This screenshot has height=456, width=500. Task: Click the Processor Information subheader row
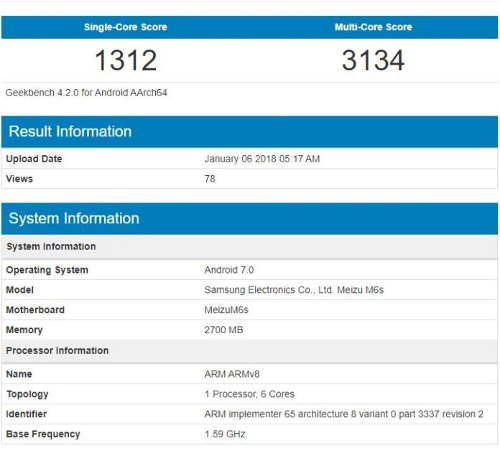(250, 351)
